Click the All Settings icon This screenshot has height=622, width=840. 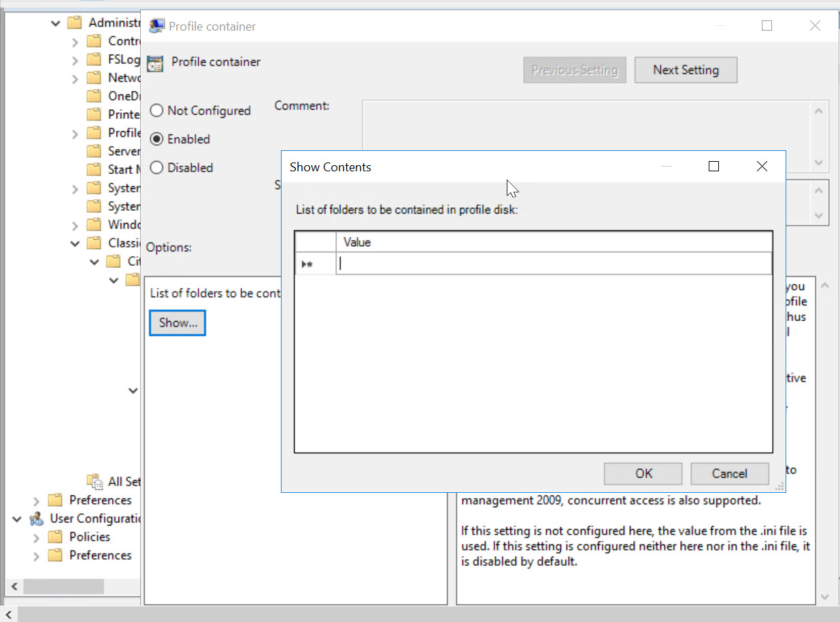[x=95, y=481]
